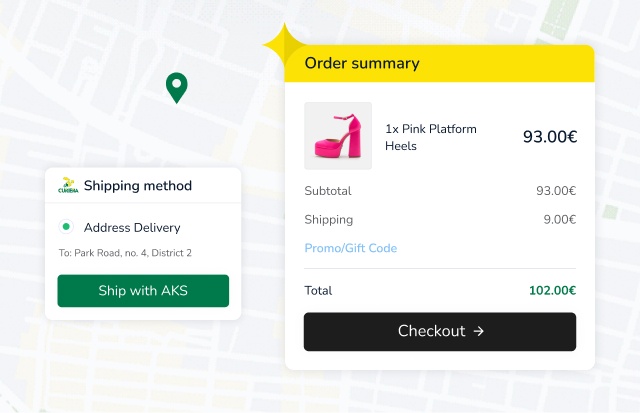Image resolution: width=640 pixels, height=413 pixels.
Task: Click the Shipping method heading
Action: click(137, 185)
